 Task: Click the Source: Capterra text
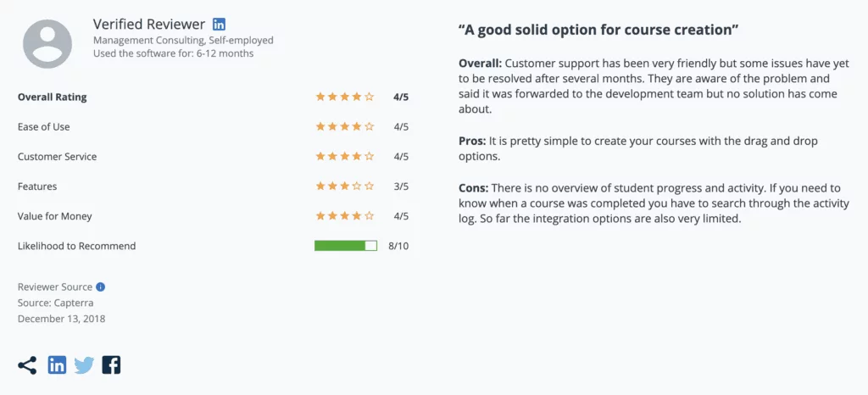(x=55, y=303)
